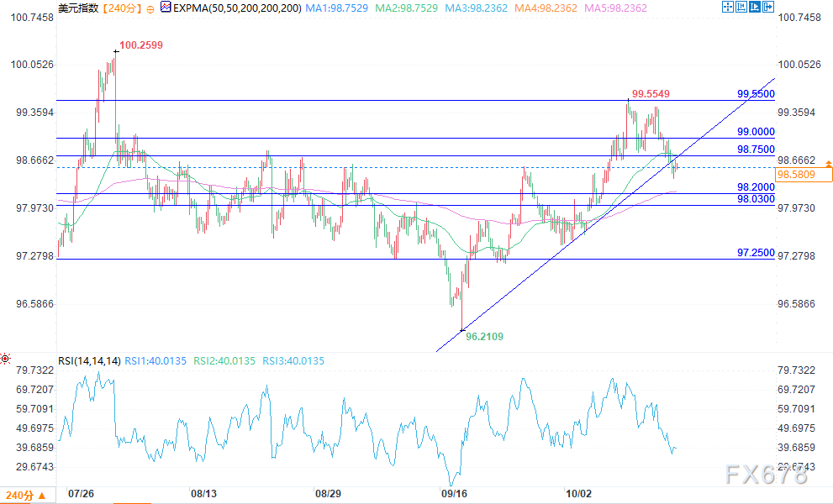This screenshot has width=833, height=504.
Task: Click the red RSI settings icon
Action: pyautogui.click(x=7, y=360)
